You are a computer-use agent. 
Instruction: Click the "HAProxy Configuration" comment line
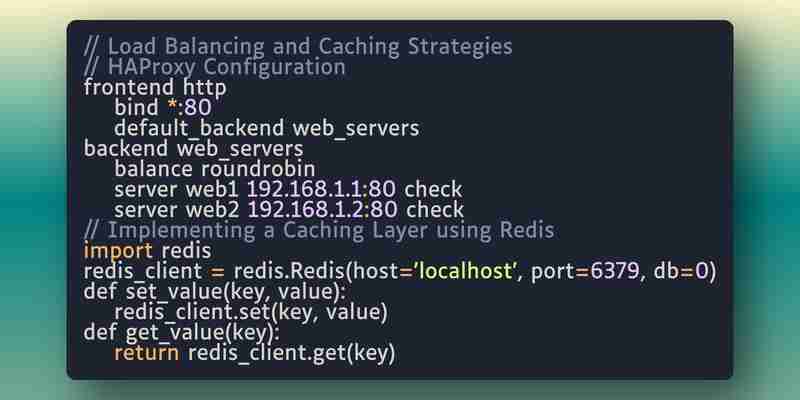click(x=215, y=67)
